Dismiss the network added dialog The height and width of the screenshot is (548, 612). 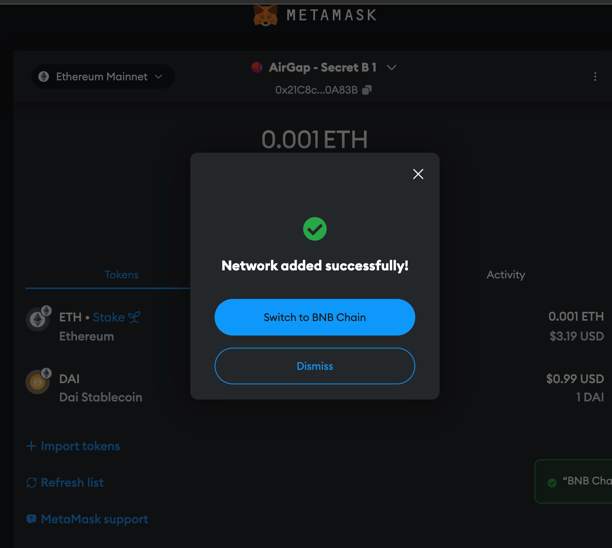pyautogui.click(x=315, y=366)
